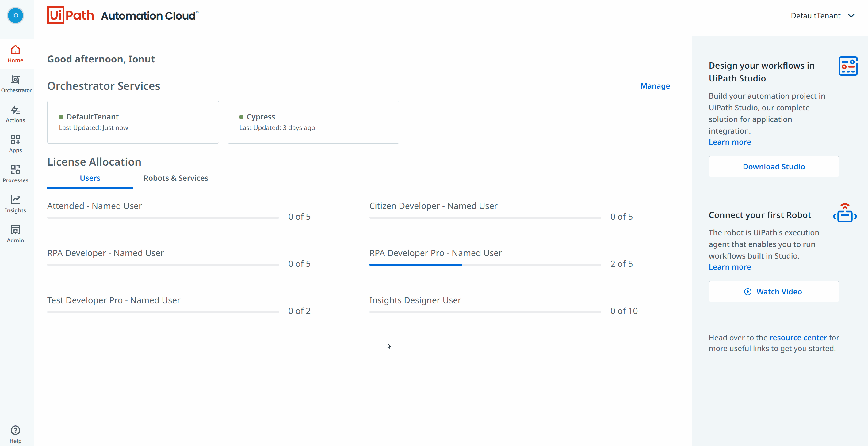Viewport: 868px width, 446px height.
Task: Expand the DefaultTenant dropdown
Action: coord(822,16)
